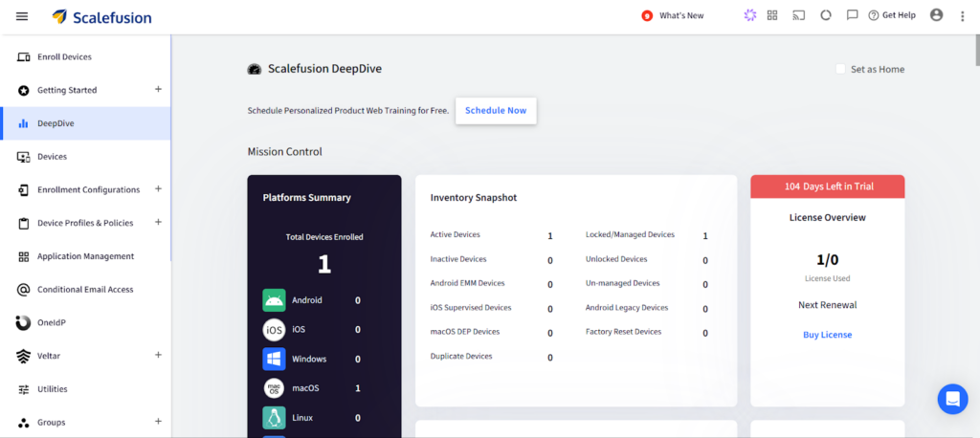Click the macOS platform icon
The width and height of the screenshot is (980, 438).
pos(274,388)
